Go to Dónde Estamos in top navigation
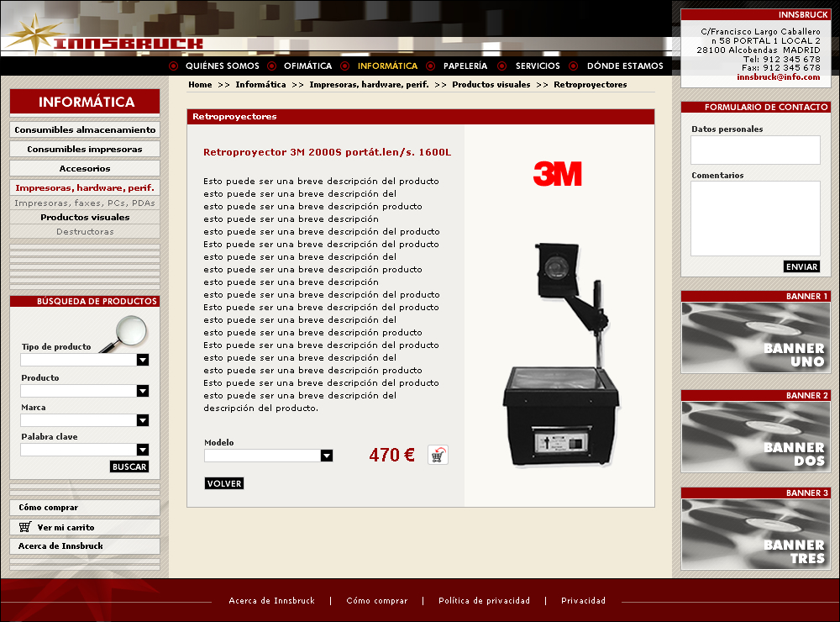This screenshot has width=840, height=622. coord(624,66)
